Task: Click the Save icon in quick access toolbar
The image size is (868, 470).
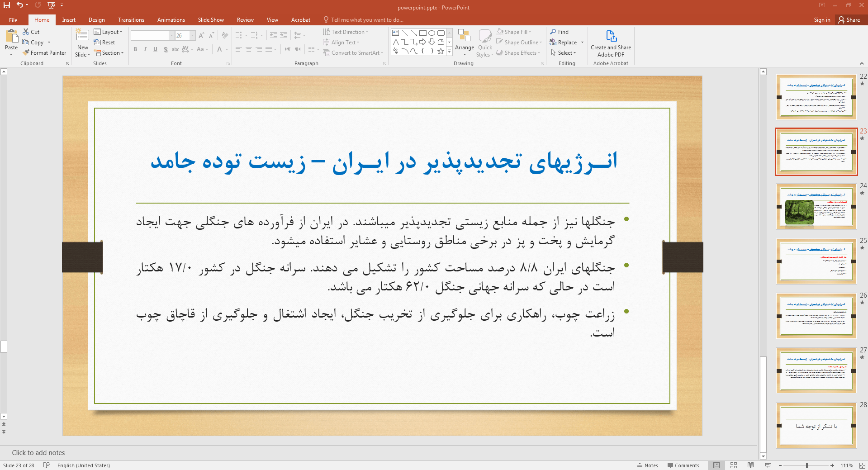Action: 7,5
